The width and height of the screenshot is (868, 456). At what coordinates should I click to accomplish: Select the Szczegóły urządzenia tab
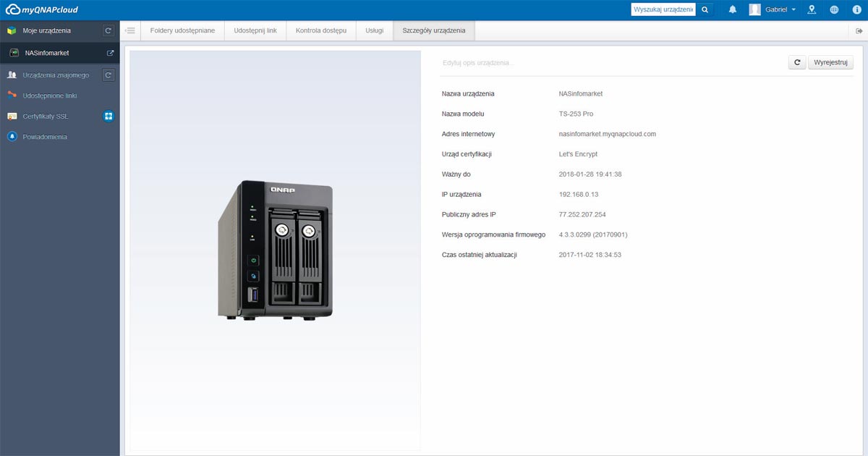point(434,30)
